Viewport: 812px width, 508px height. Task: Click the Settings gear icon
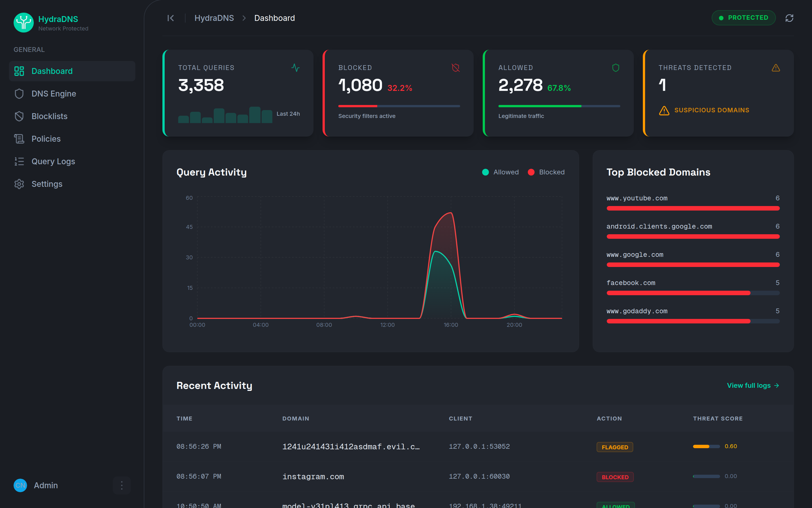[x=19, y=184]
